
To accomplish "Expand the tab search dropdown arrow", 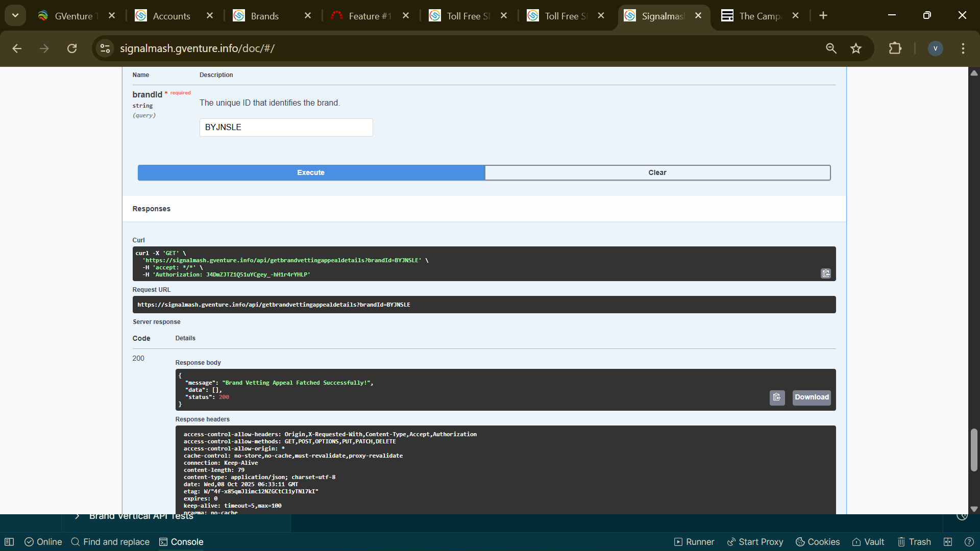I will [x=15, y=15].
